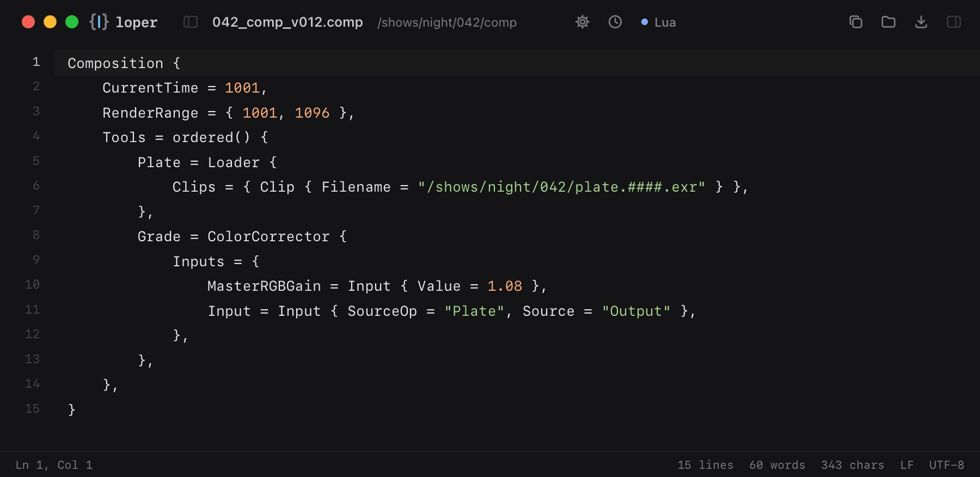Change the LF line ending setting
980x477 pixels.
[x=907, y=465]
